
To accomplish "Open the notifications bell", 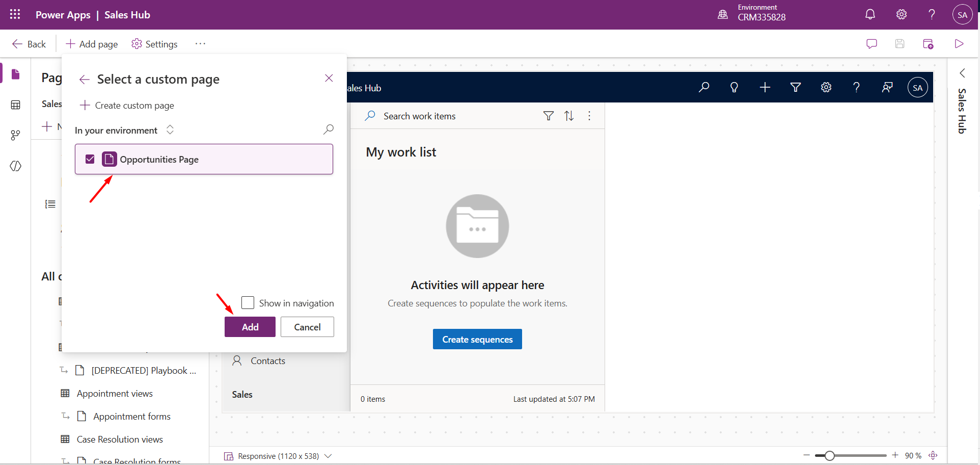I will point(870,15).
